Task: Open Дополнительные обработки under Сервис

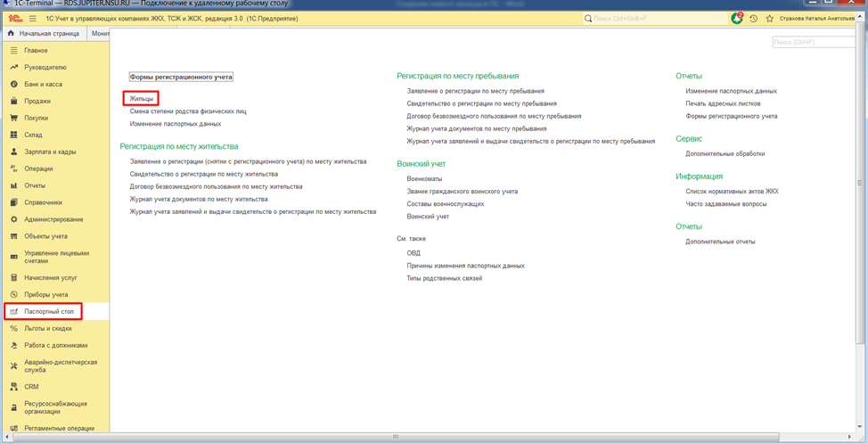Action: click(x=725, y=153)
